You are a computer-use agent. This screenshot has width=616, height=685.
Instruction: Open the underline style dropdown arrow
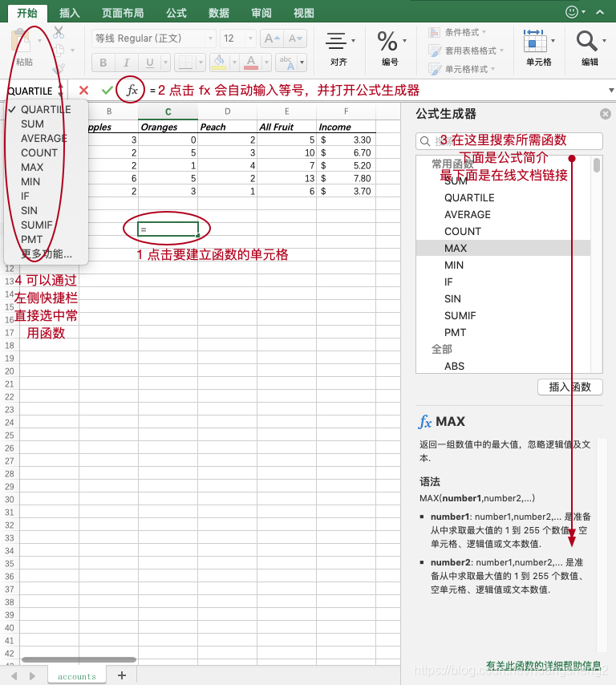[165, 63]
